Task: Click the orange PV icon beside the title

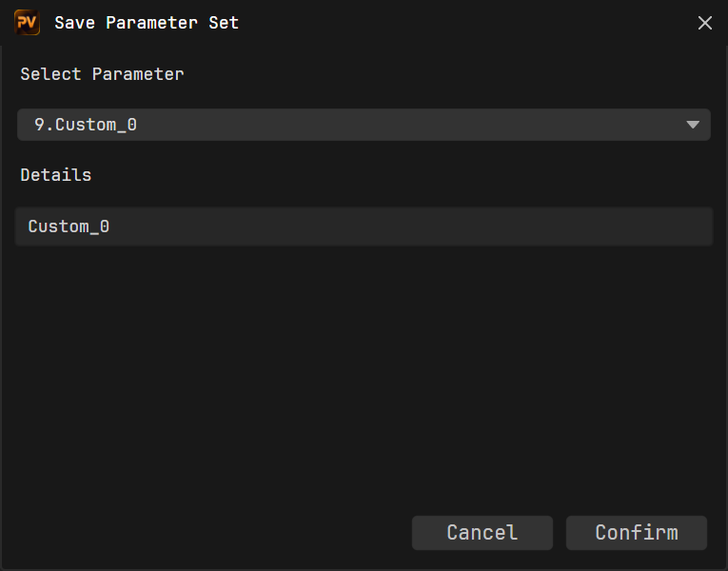Action: pyautogui.click(x=28, y=23)
